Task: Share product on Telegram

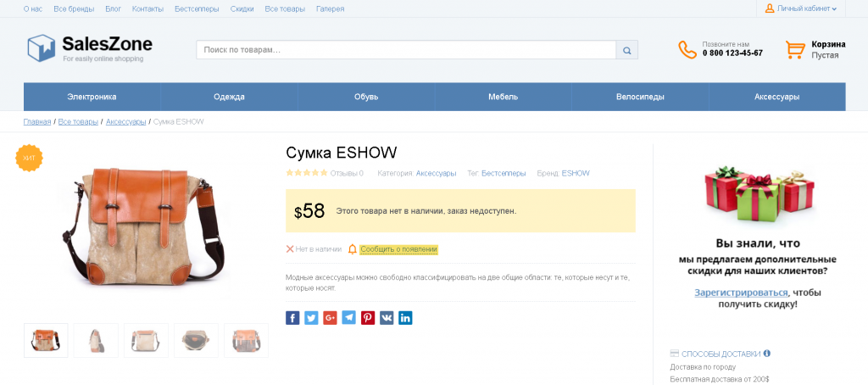Action: click(348, 318)
